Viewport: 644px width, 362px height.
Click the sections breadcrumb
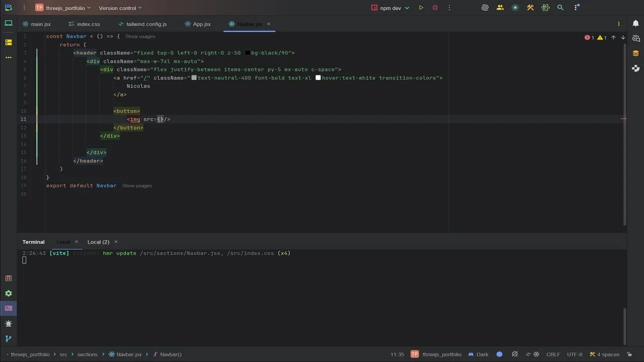tap(88, 354)
